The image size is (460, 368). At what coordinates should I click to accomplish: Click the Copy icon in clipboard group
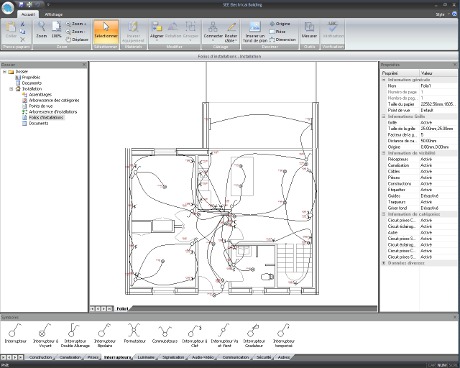pyautogui.click(x=23, y=32)
